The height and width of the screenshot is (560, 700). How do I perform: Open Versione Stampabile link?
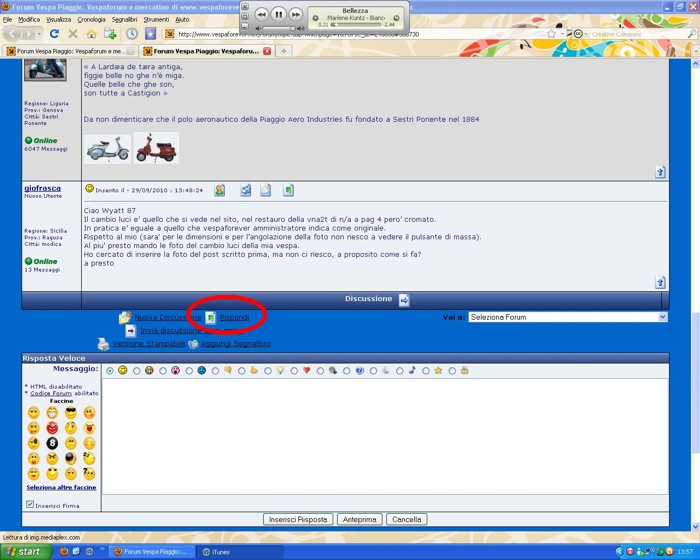point(149,343)
